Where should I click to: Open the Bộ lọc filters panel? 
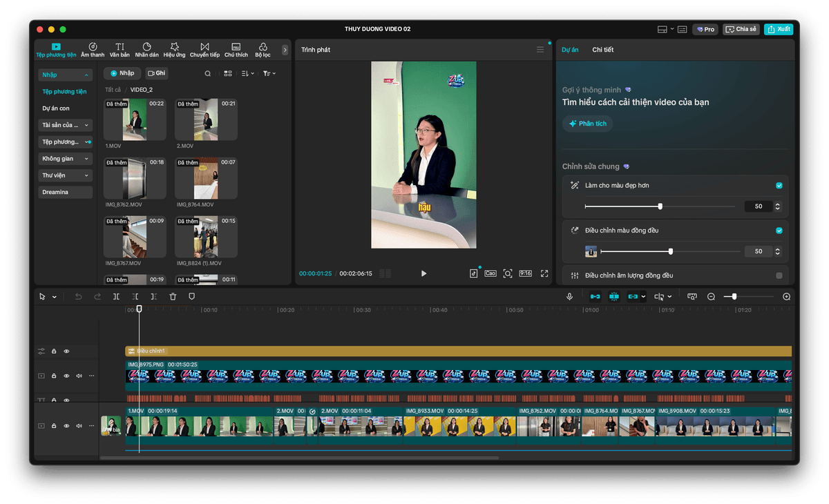pyautogui.click(x=263, y=50)
